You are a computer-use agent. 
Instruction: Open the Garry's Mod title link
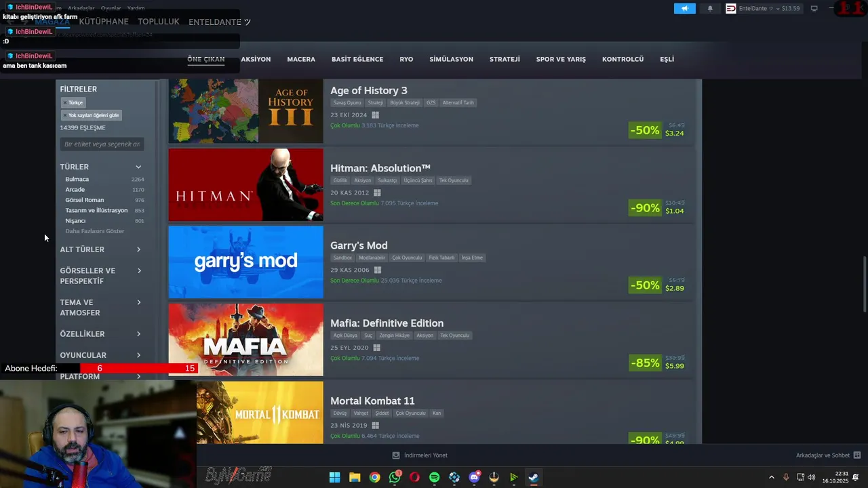click(x=359, y=245)
